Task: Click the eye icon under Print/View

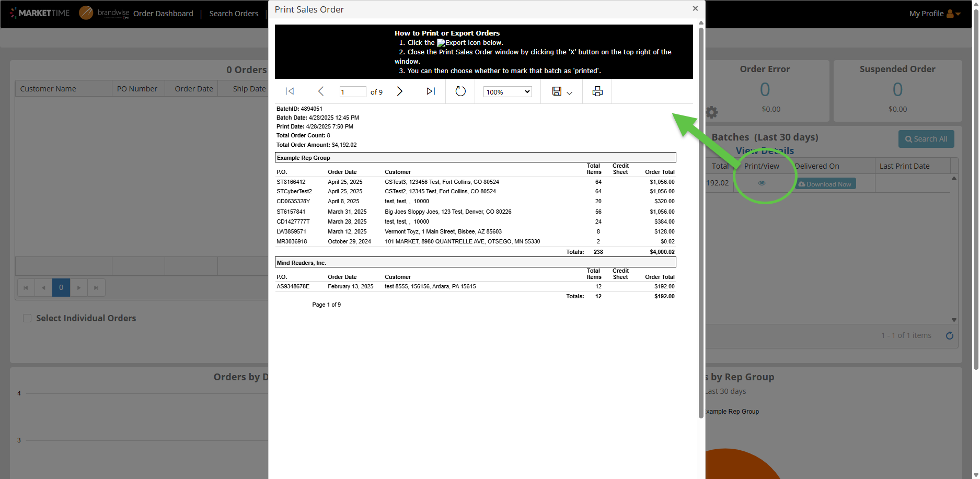Action: tap(762, 183)
